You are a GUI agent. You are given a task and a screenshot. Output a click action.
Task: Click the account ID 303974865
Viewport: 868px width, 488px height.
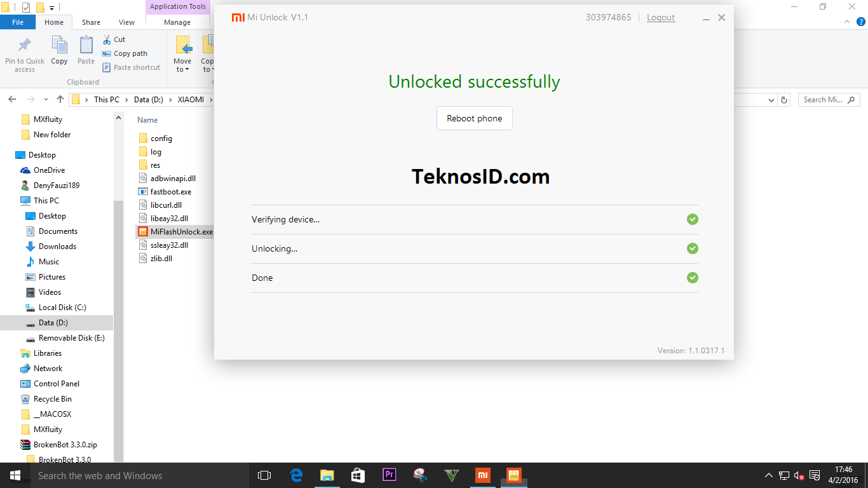609,17
